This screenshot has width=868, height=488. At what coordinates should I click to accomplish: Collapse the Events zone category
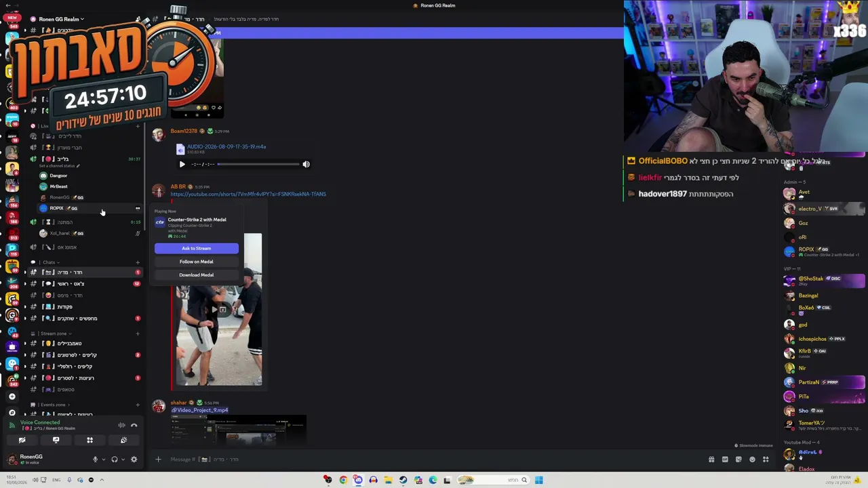(x=51, y=405)
